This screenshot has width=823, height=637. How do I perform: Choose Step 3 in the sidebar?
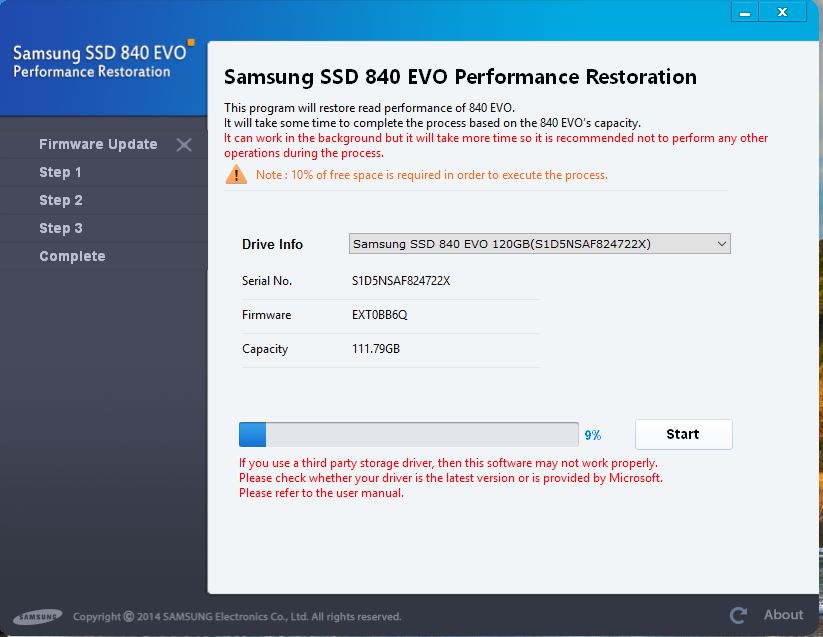tap(61, 228)
